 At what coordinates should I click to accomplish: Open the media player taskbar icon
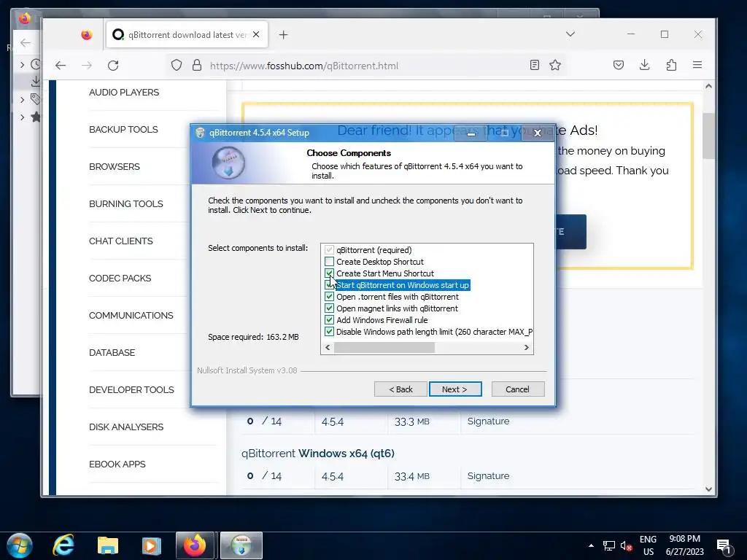pos(152,545)
